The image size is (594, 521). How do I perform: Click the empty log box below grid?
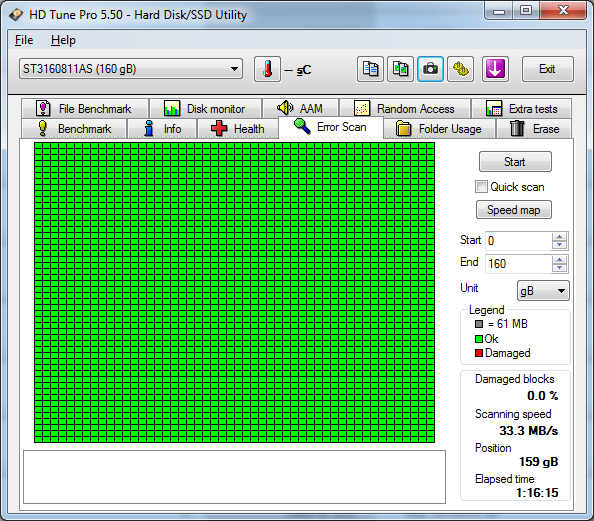coord(234,477)
